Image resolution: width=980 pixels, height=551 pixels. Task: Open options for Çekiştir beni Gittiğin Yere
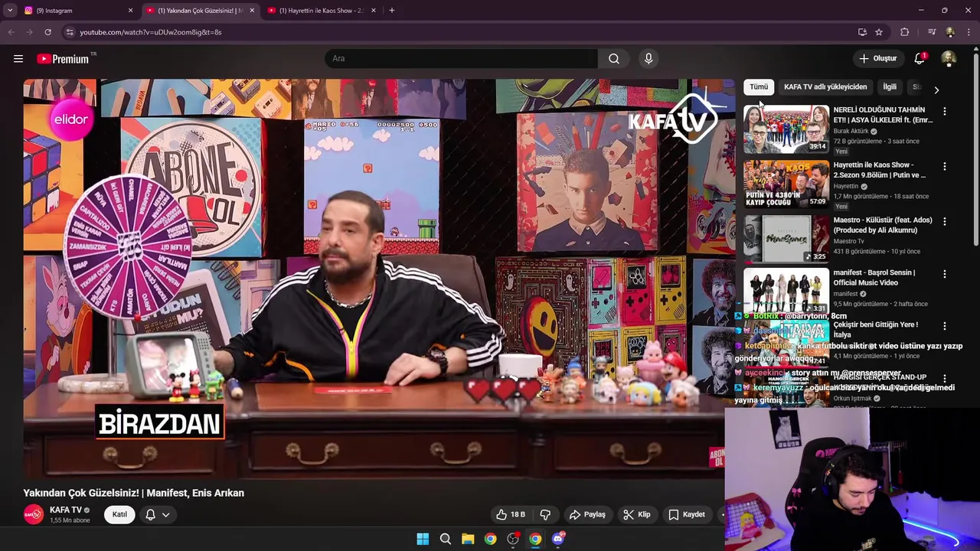pos(945,326)
